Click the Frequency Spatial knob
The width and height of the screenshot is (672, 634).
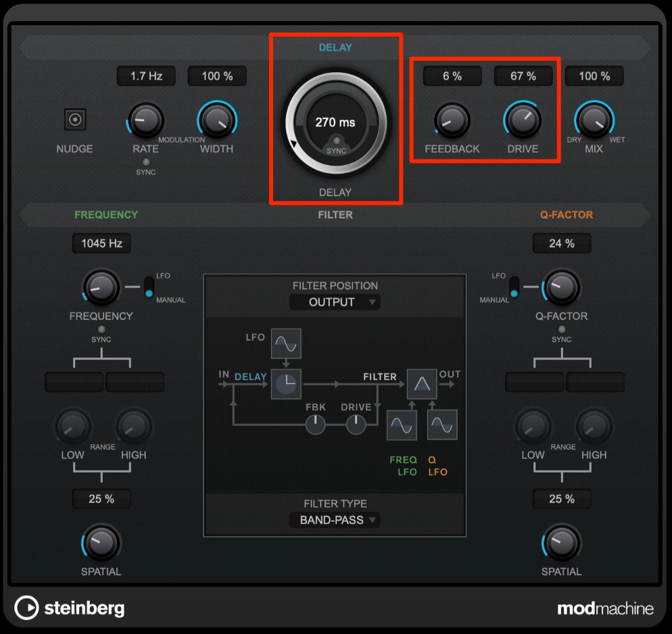click(x=101, y=543)
